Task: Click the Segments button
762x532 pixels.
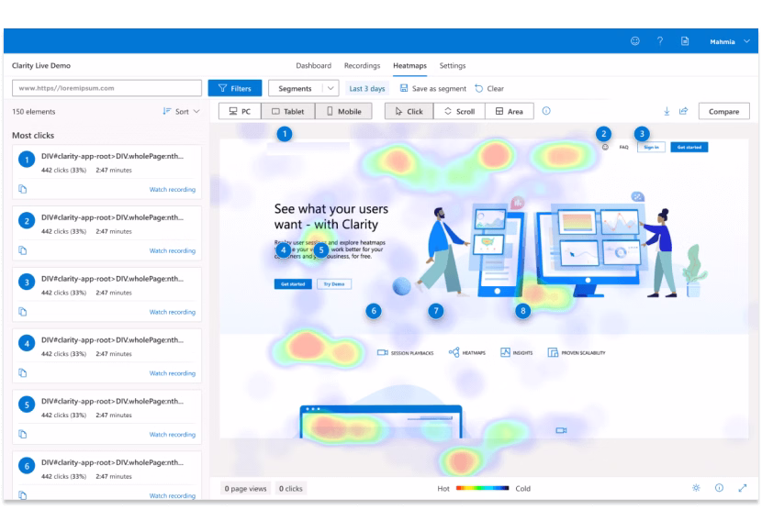Action: 295,88
